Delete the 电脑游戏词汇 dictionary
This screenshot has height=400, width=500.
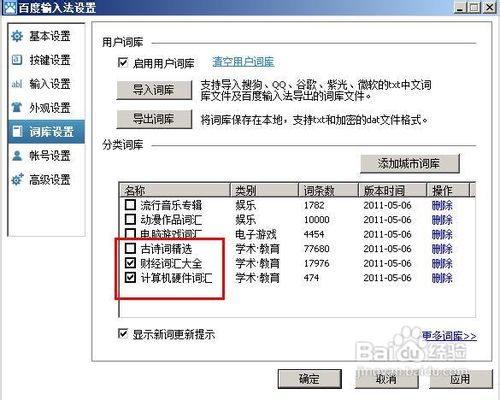[442, 234]
